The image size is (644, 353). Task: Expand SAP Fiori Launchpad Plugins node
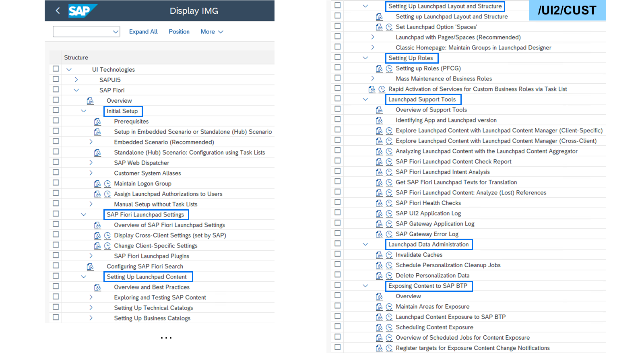point(91,256)
